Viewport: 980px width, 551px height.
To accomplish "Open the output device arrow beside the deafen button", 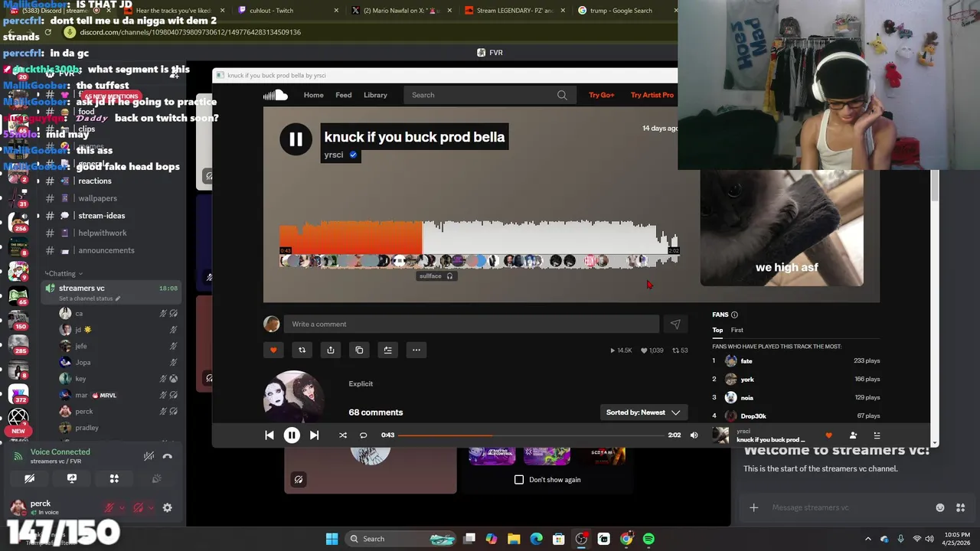I will [x=151, y=507].
